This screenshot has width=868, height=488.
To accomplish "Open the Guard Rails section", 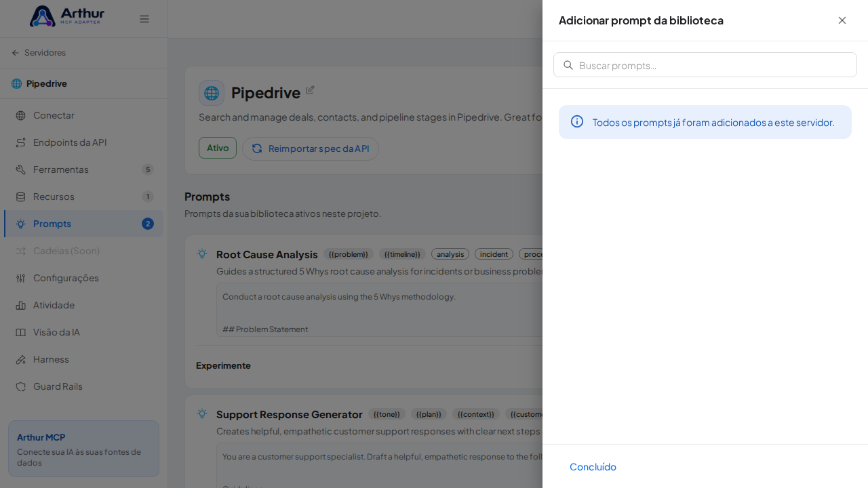I will pos(84,386).
